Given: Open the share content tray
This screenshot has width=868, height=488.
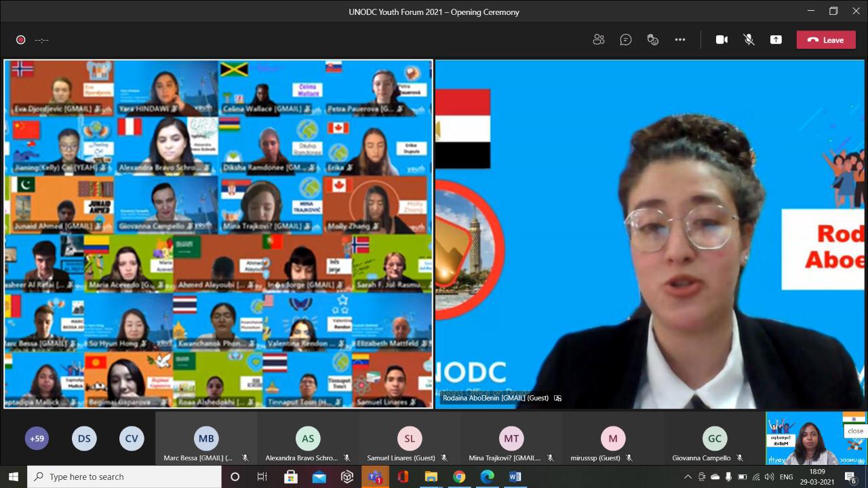Looking at the screenshot, I should point(776,40).
